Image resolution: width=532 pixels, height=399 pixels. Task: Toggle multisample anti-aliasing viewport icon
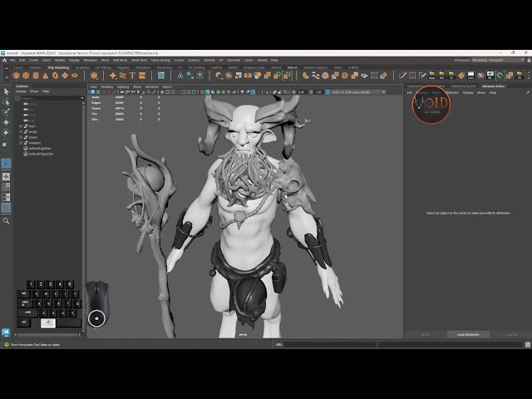pyautogui.click(x=253, y=92)
